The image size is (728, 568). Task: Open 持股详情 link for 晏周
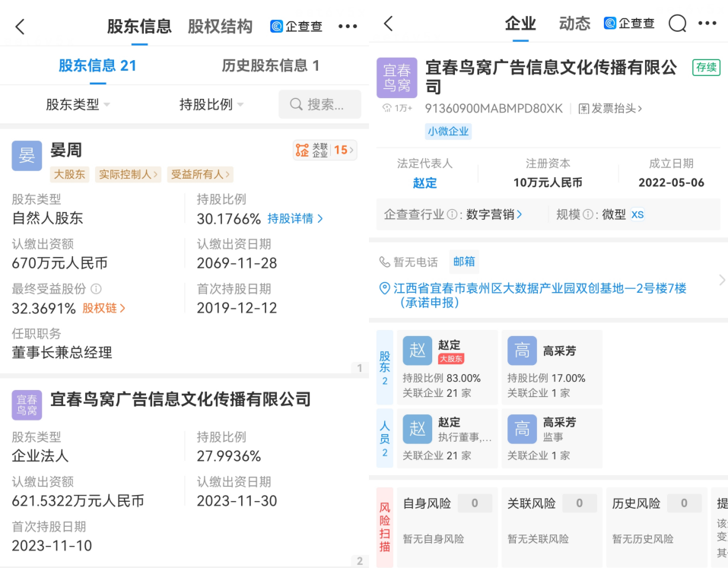click(295, 219)
